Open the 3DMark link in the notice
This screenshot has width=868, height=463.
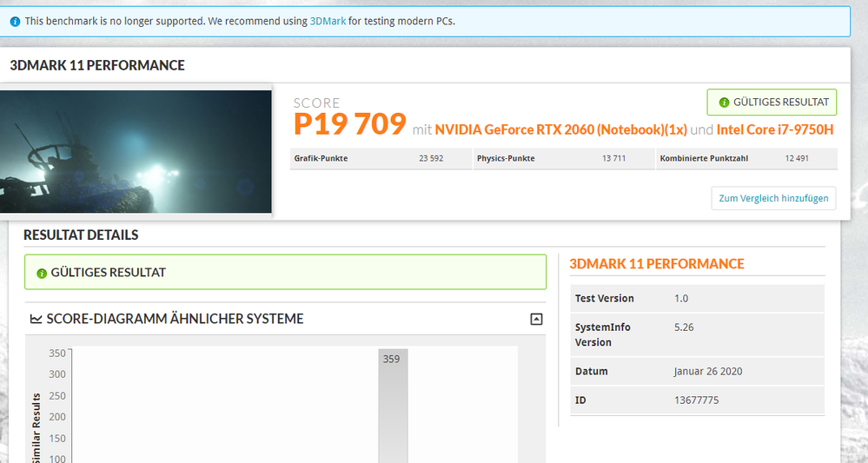pyautogui.click(x=328, y=21)
